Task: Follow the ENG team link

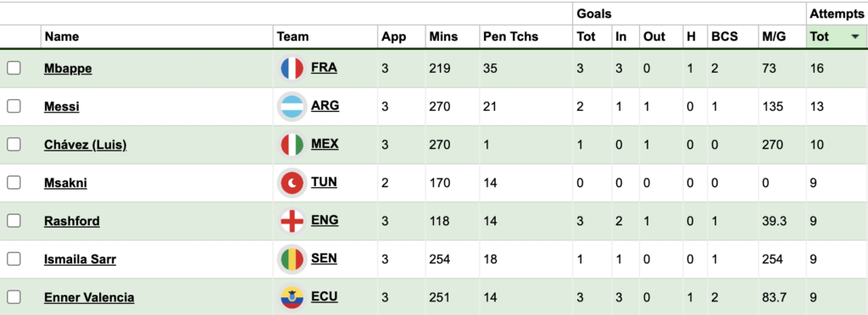Action: click(325, 220)
